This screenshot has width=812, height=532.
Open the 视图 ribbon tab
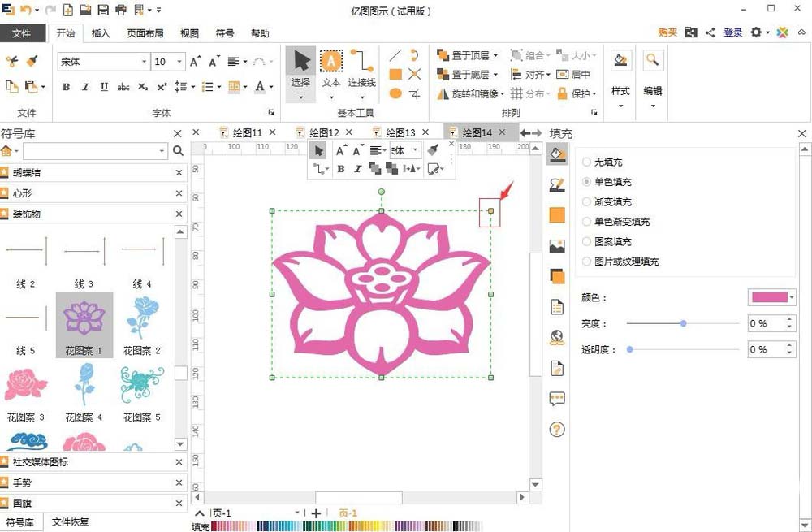[188, 33]
